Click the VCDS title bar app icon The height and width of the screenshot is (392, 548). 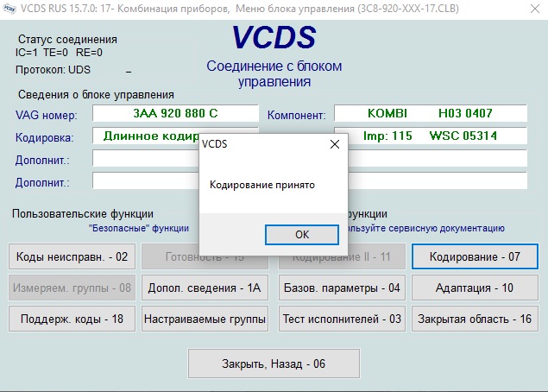9,9
